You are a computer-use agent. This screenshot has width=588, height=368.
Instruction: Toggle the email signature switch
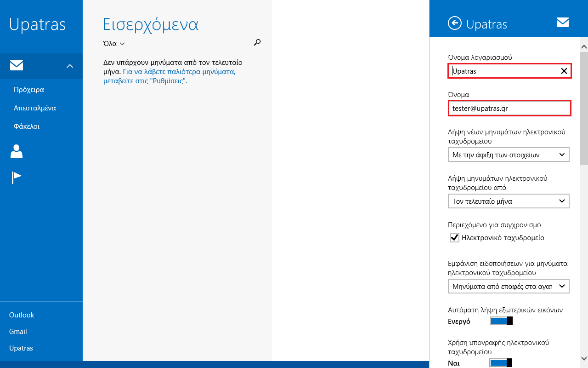pyautogui.click(x=501, y=363)
